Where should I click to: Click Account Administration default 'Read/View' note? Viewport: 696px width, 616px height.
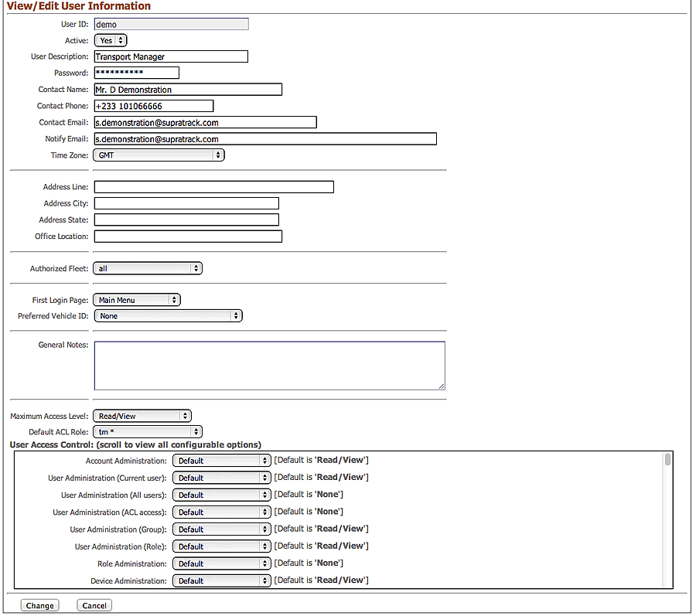[322, 460]
